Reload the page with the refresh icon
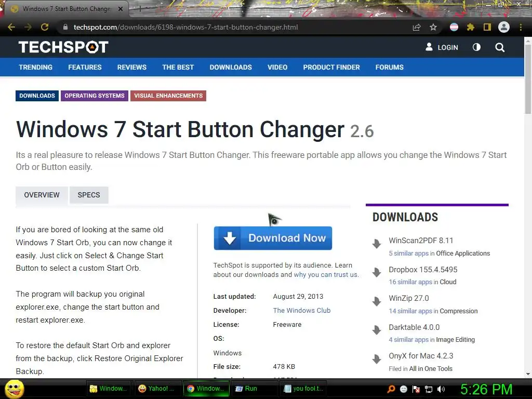Viewport: 532px width, 399px height. pos(45,27)
